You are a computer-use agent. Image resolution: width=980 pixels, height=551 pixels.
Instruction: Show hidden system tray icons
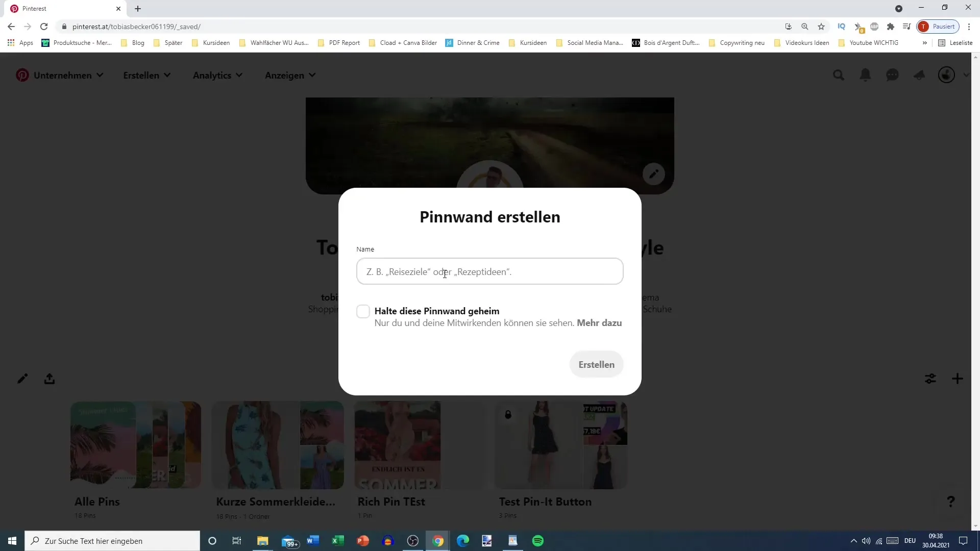pyautogui.click(x=853, y=541)
